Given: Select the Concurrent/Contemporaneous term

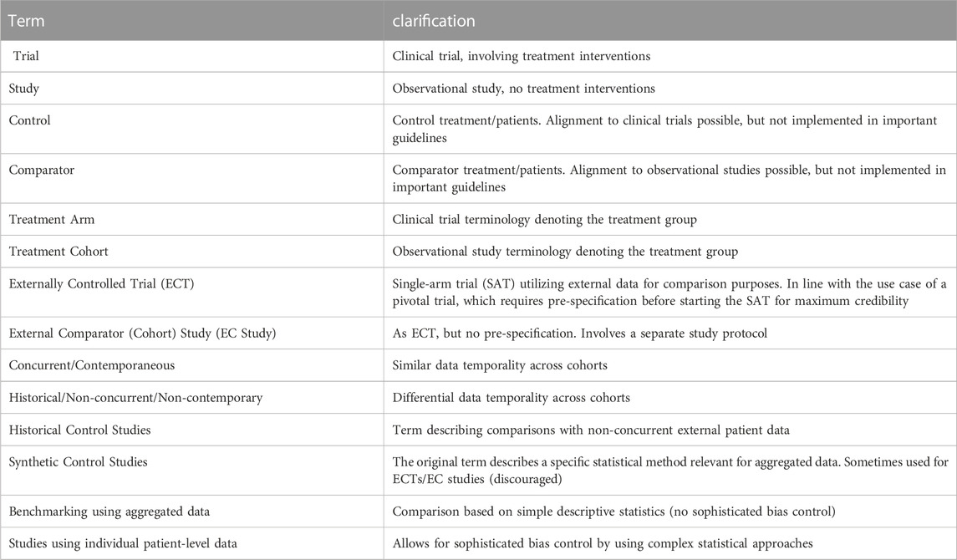Looking at the screenshot, I should coord(92,365).
